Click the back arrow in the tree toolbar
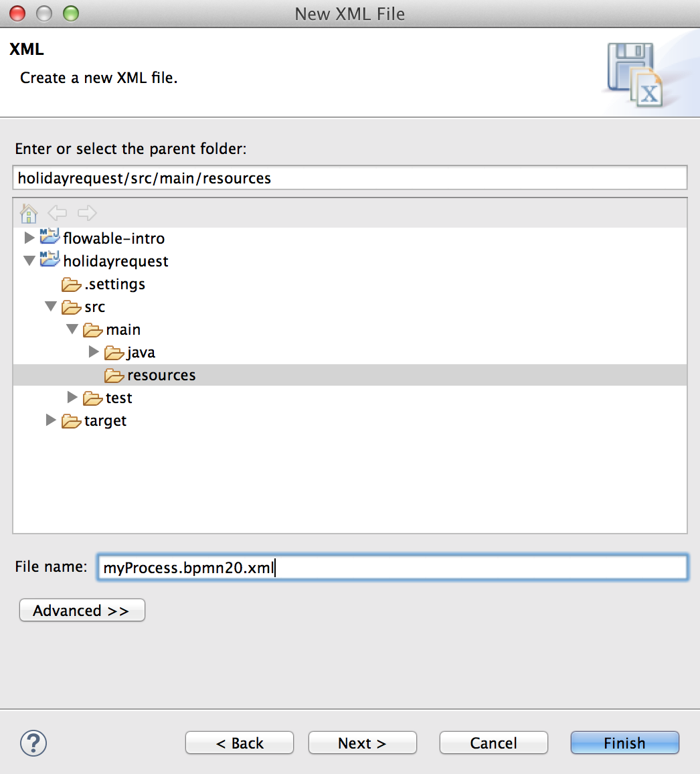 pos(58,213)
